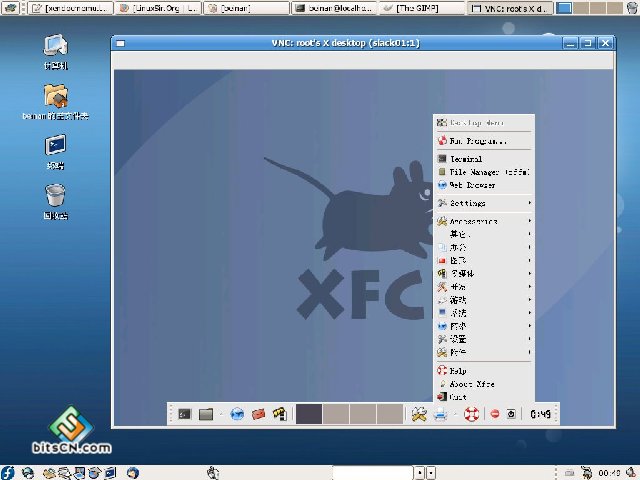The height and width of the screenshot is (480, 640).
Task: Click the red lock-screen icon on Xfce panel
Action: pyautogui.click(x=495, y=414)
